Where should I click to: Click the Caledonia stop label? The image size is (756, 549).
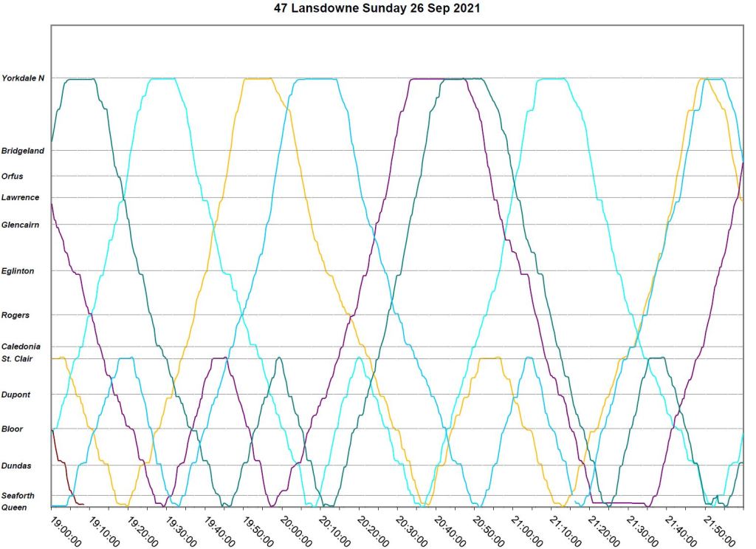(x=21, y=347)
